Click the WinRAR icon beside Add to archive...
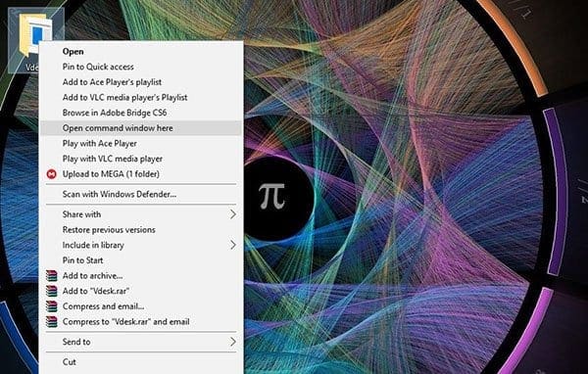Viewport: 588px width, 374px height. point(51,276)
